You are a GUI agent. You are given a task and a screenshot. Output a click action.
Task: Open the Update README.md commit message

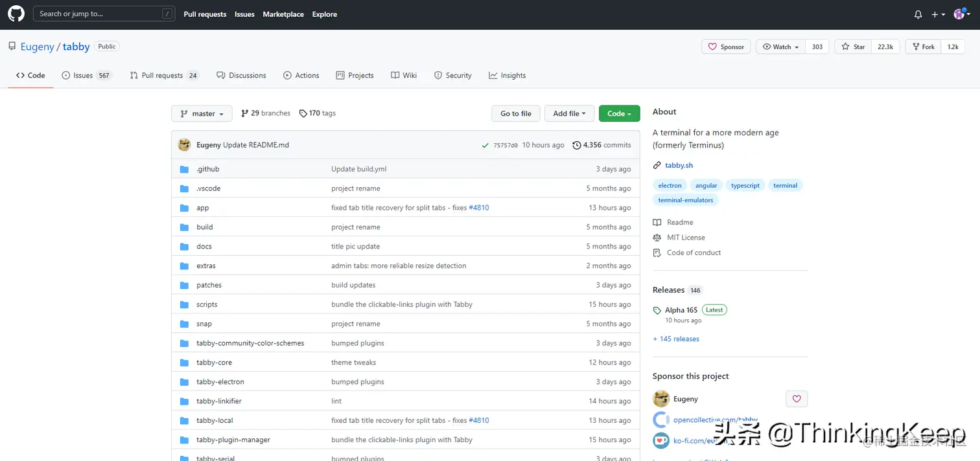click(x=256, y=145)
